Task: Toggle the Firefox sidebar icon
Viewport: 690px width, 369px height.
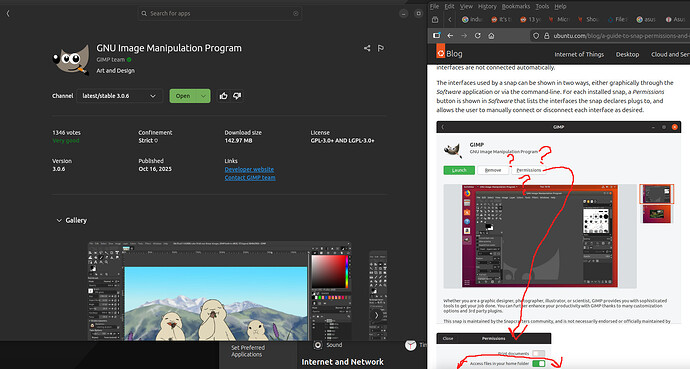Action: pyautogui.click(x=436, y=36)
